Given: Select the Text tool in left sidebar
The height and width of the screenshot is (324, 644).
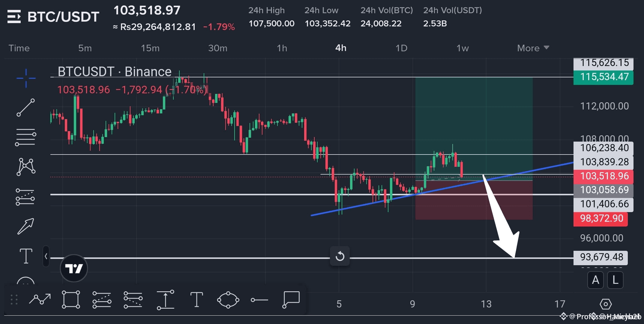Looking at the screenshot, I should click(26, 256).
